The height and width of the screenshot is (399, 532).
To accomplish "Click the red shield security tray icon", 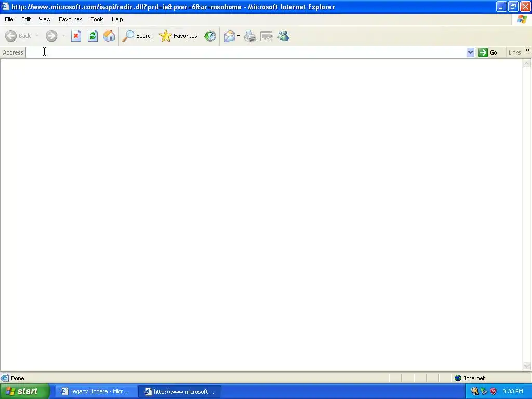I will 494,391.
